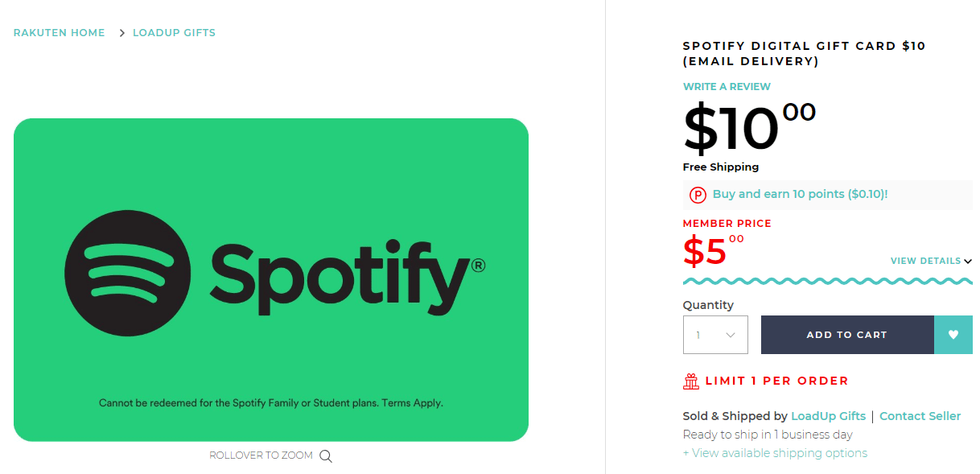Click the red $5 member price
The width and height of the screenshot is (980, 474).
click(x=713, y=250)
